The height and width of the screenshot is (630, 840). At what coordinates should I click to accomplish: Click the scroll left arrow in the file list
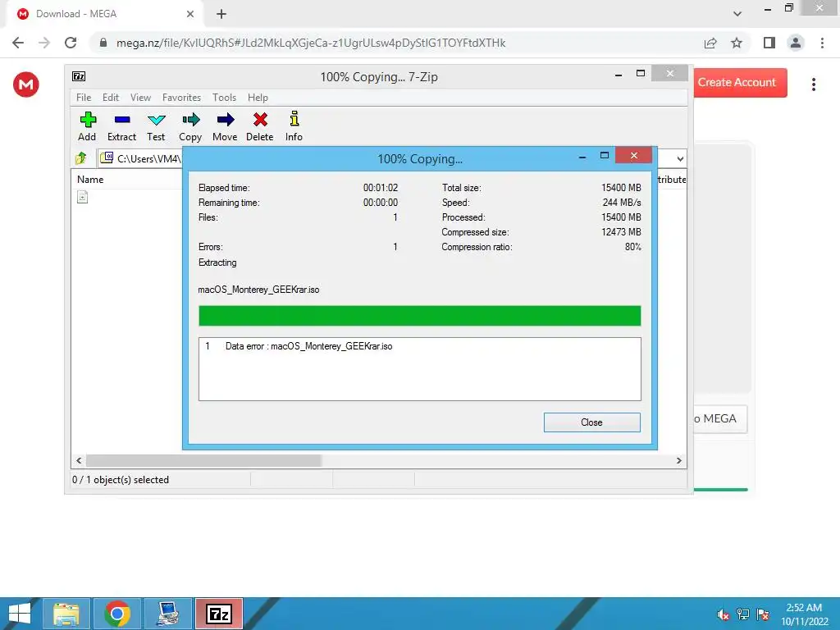point(79,461)
